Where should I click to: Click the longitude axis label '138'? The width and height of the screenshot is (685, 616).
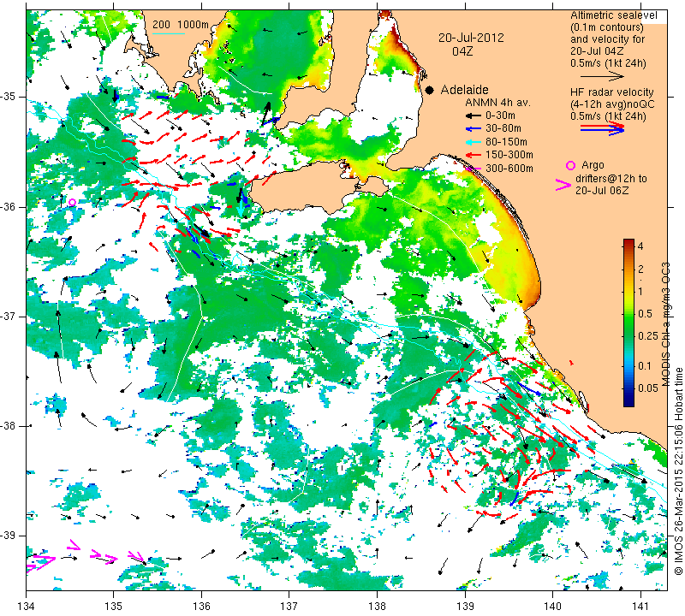(377, 606)
